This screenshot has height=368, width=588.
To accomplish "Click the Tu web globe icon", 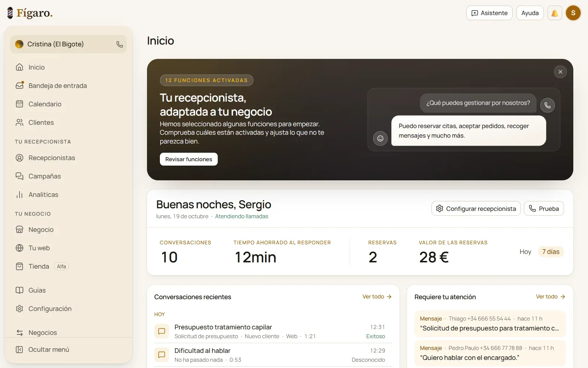I will pyautogui.click(x=19, y=248).
